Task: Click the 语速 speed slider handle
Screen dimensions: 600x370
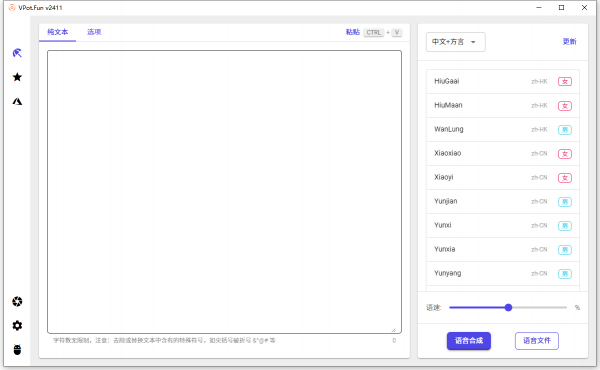Action: [508, 307]
